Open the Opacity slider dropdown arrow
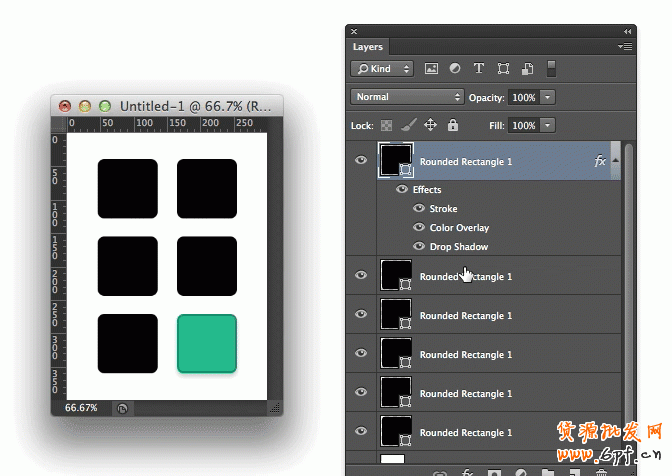This screenshot has width=672, height=476. (x=548, y=97)
